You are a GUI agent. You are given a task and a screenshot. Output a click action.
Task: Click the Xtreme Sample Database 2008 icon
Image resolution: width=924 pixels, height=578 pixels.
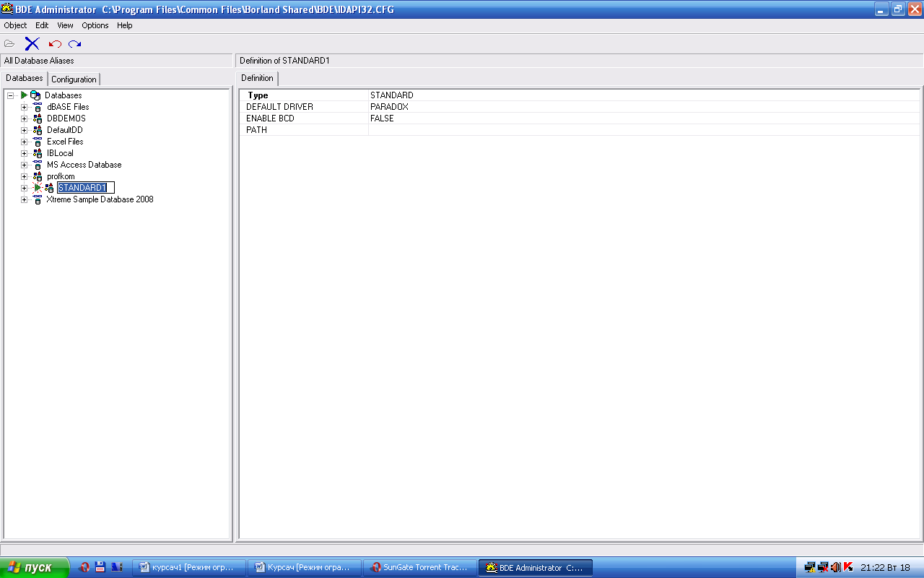point(38,199)
